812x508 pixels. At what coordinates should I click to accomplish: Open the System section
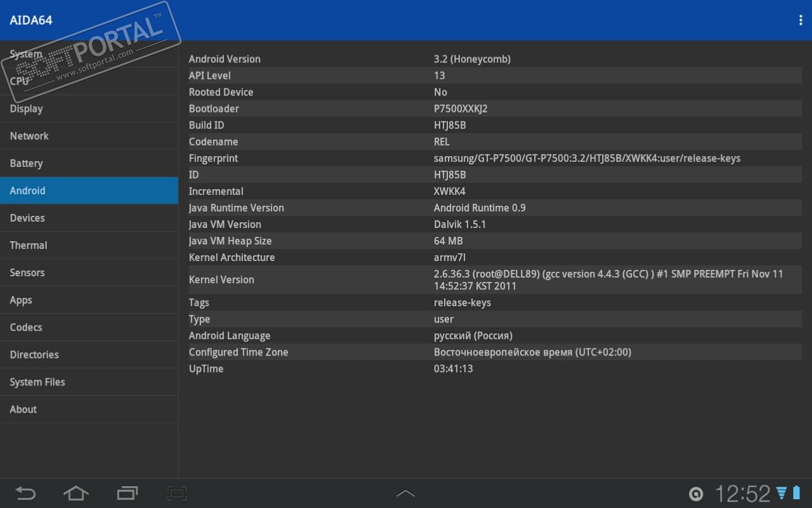coord(89,54)
